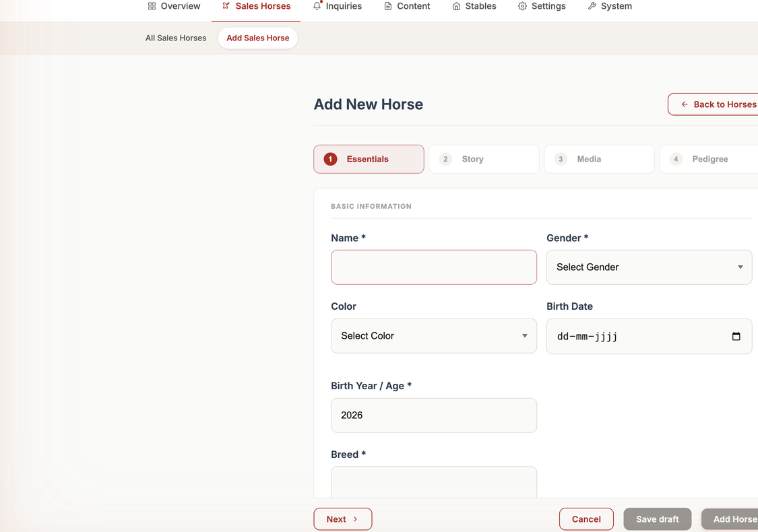Click the Overview grid icon

coord(152,6)
